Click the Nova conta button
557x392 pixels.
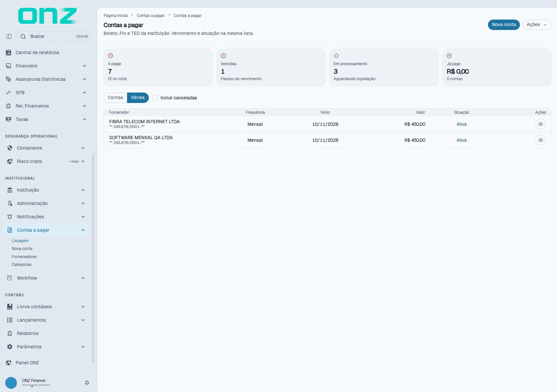click(504, 25)
